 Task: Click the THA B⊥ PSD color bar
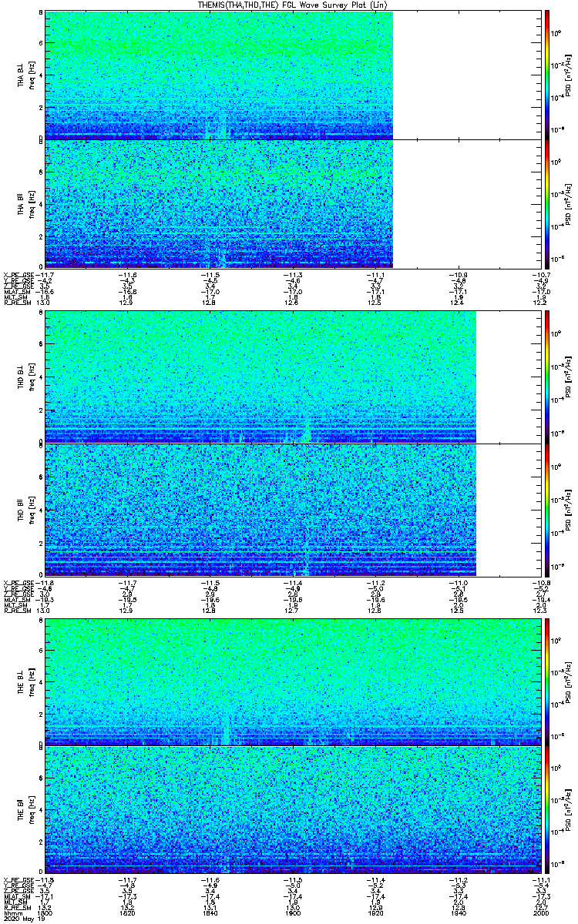point(546,75)
